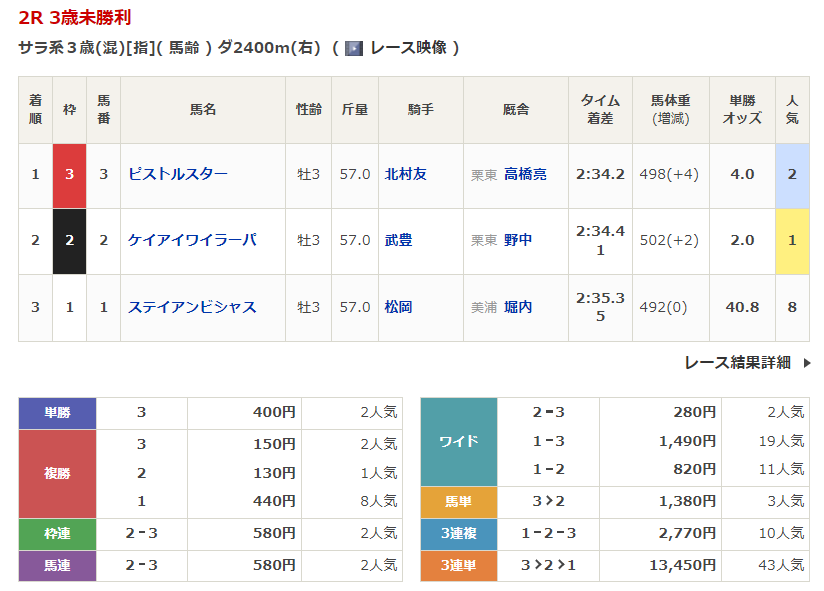Open jockey 松岡 profile
This screenshot has width=824, height=591.
coord(398,307)
